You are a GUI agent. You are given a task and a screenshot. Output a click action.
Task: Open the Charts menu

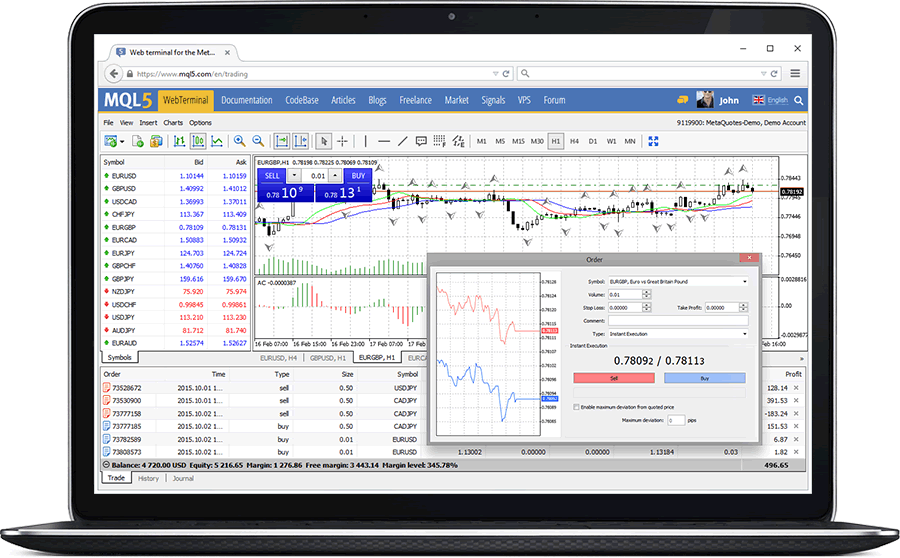point(173,122)
